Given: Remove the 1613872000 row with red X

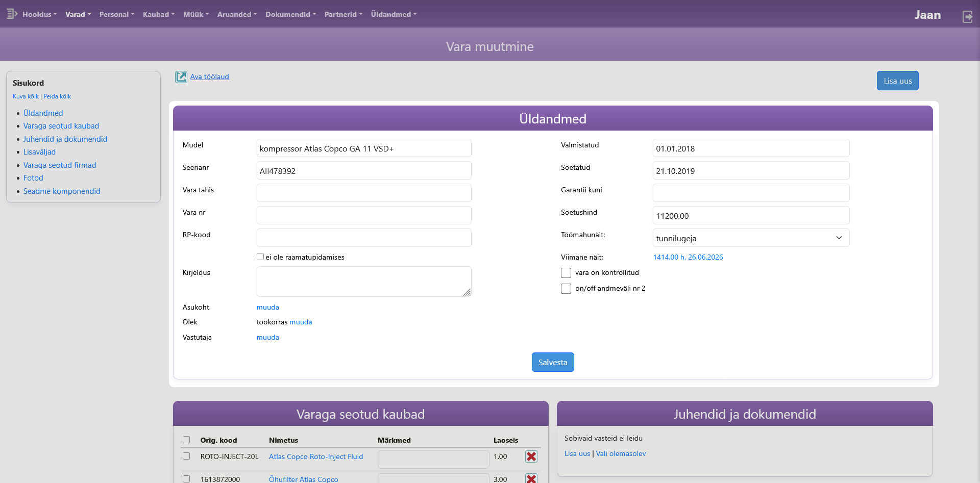Looking at the screenshot, I should pyautogui.click(x=531, y=478).
